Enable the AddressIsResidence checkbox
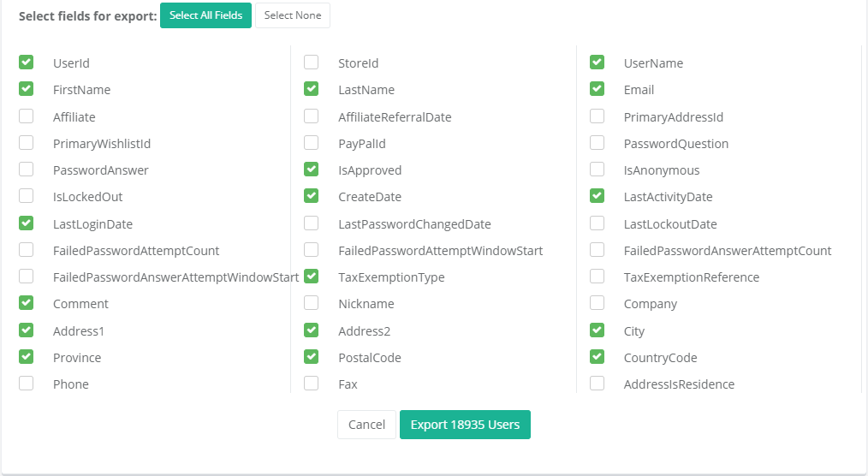The image size is (868, 476). [x=597, y=384]
